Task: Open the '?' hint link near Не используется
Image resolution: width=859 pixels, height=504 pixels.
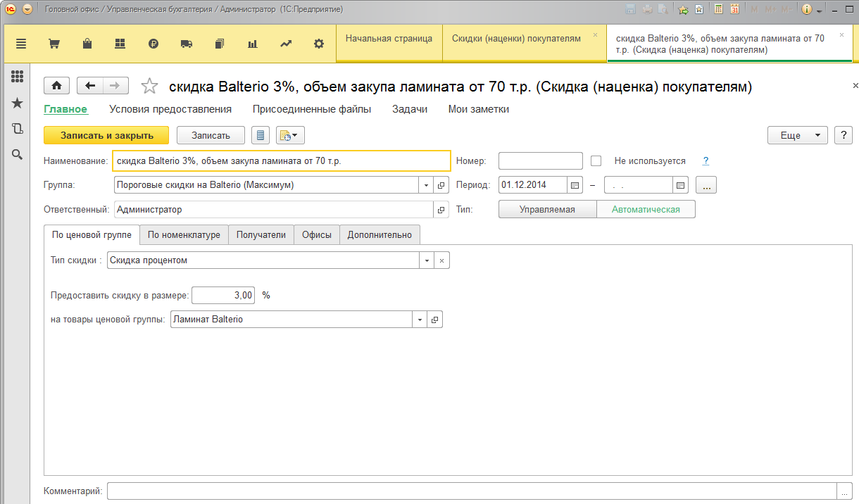Action: pos(706,161)
